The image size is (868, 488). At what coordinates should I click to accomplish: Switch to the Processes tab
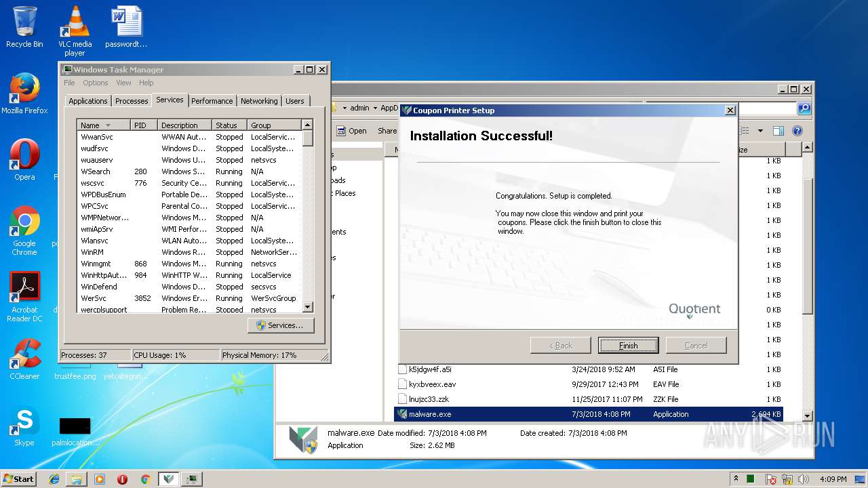(132, 101)
